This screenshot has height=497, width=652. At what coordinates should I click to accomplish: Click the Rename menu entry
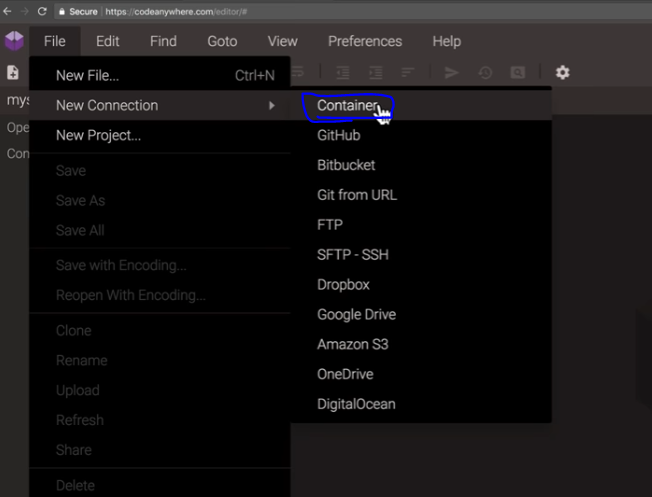click(x=160, y=361)
